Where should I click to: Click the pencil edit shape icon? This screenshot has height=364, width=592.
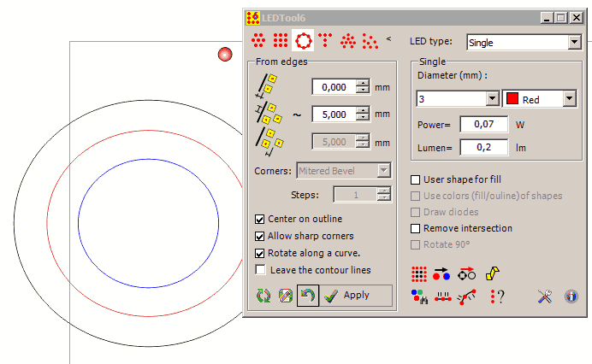coord(286,296)
